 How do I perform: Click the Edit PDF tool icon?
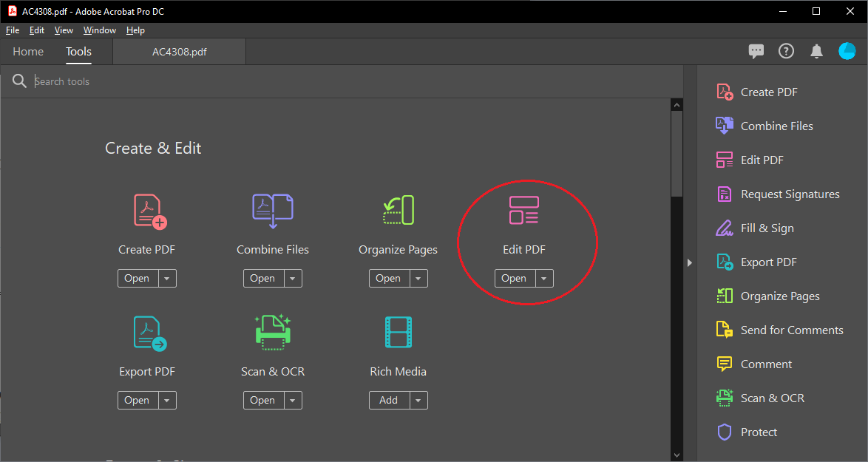[523, 211]
